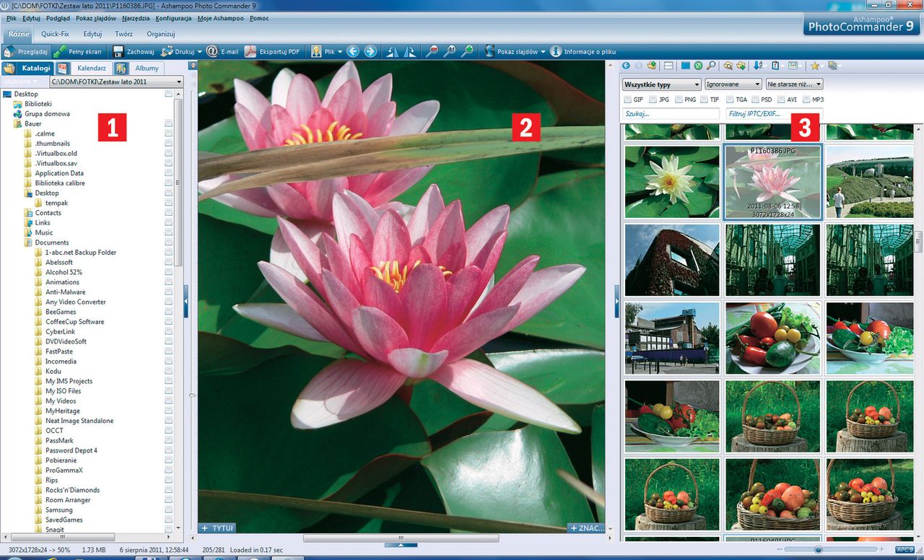924x560 pixels.
Task: Collapse the left folder panel arrow
Action: [186, 301]
